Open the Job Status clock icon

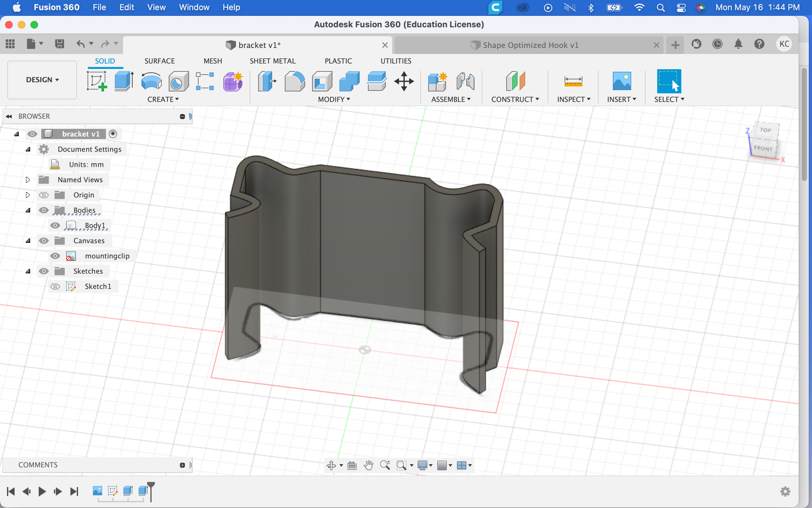click(x=717, y=44)
